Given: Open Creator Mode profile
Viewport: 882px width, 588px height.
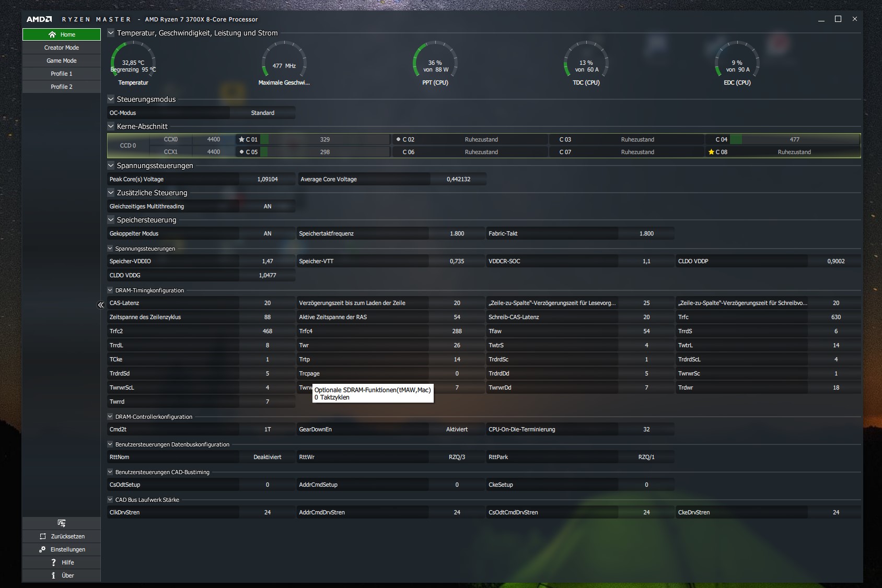Looking at the screenshot, I should 62,48.
